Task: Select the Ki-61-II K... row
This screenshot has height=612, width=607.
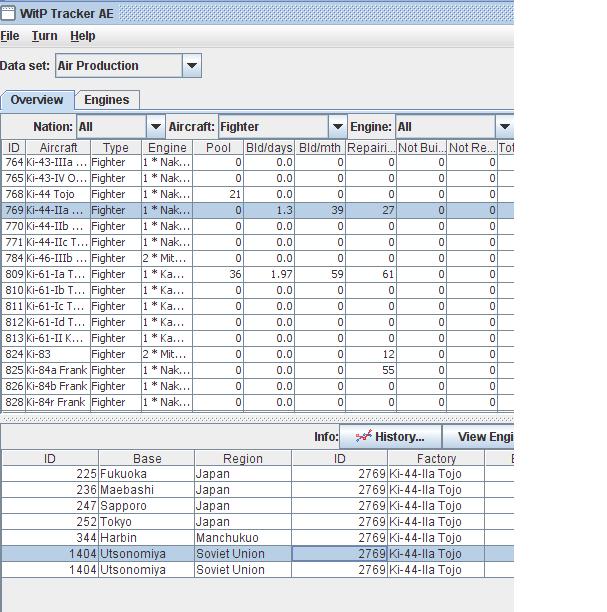Action: 257,338
